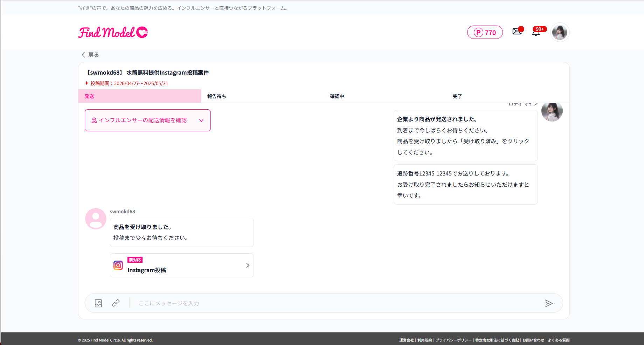This screenshot has height=345, width=644.
Task: Send message with the paper plane icon
Action: pos(549,303)
